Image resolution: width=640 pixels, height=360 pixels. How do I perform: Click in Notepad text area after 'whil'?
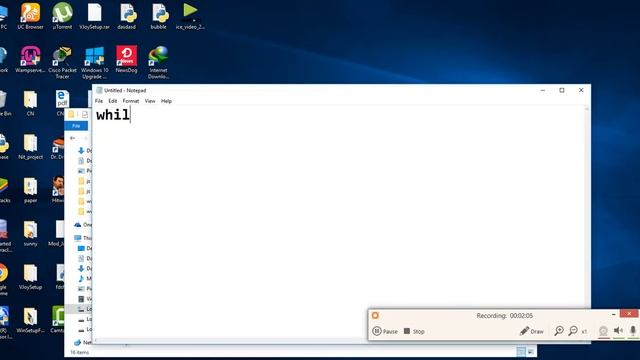click(131, 115)
